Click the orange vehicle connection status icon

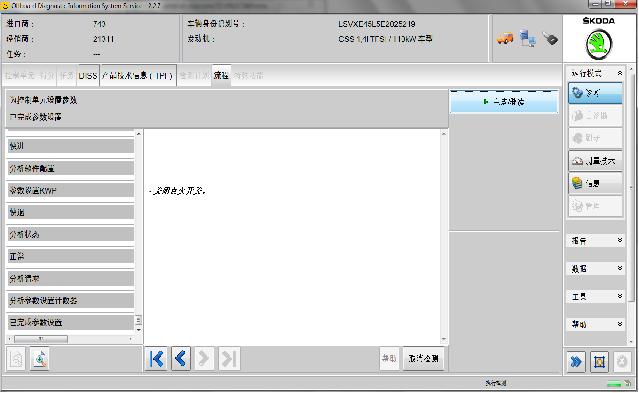pyautogui.click(x=505, y=39)
